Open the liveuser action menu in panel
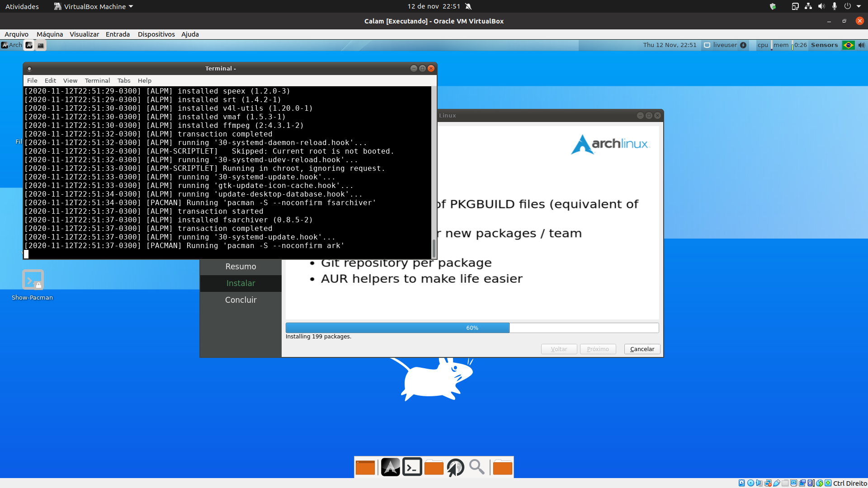The width and height of the screenshot is (868, 488). 725,45
